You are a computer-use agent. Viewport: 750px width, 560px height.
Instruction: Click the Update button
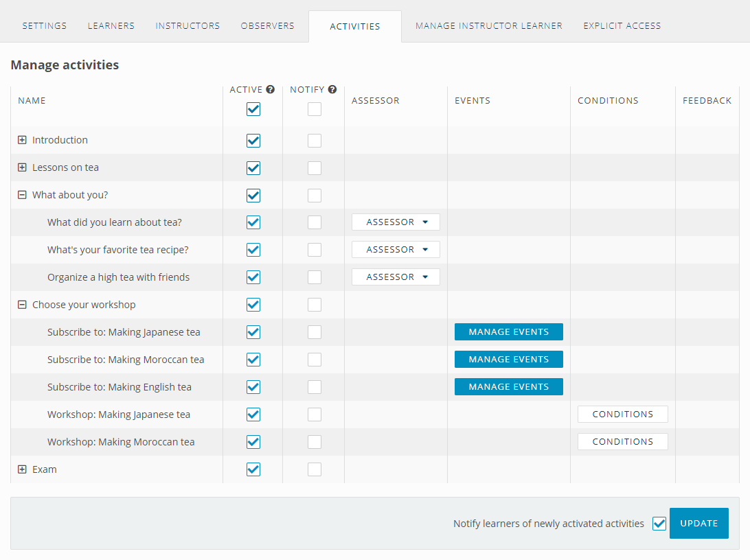tap(698, 523)
